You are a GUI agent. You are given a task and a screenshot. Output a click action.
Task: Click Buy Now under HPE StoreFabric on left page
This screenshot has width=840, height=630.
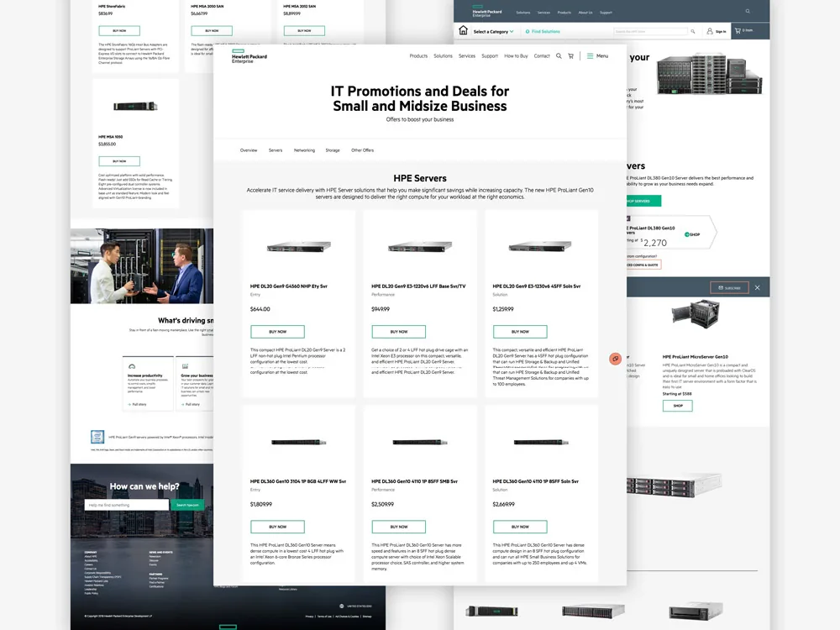click(x=119, y=30)
